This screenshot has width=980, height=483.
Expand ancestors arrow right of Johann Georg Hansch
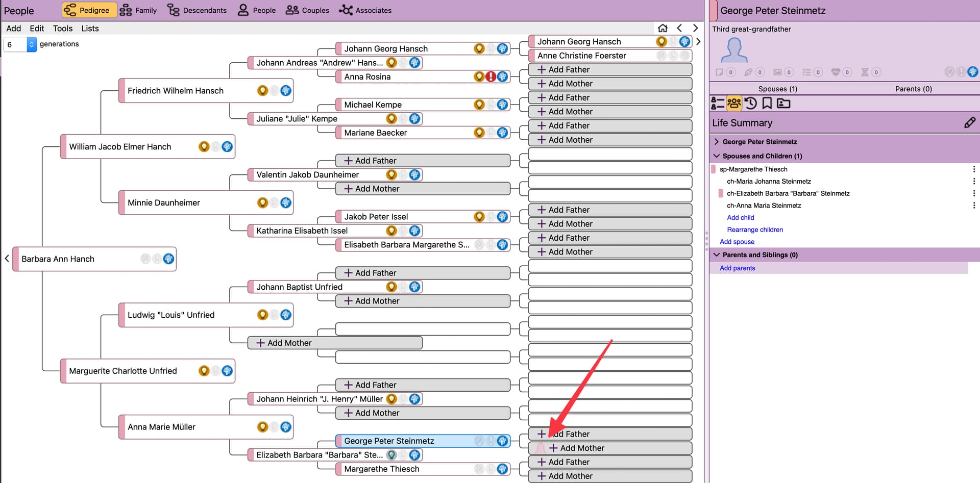pos(698,42)
